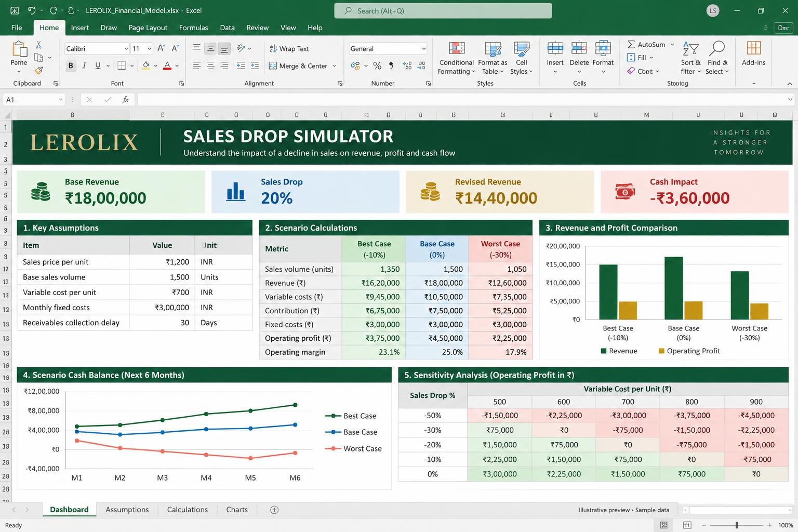Viewport: 798px width, 532px height.
Task: Open the Name Box dropdown arrow
Action: point(60,99)
